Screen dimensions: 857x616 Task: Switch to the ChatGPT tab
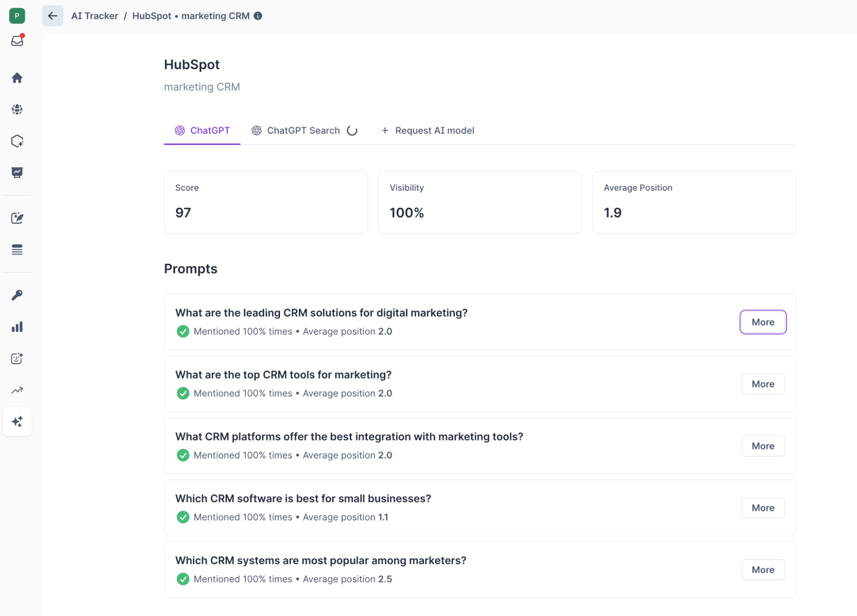click(202, 130)
